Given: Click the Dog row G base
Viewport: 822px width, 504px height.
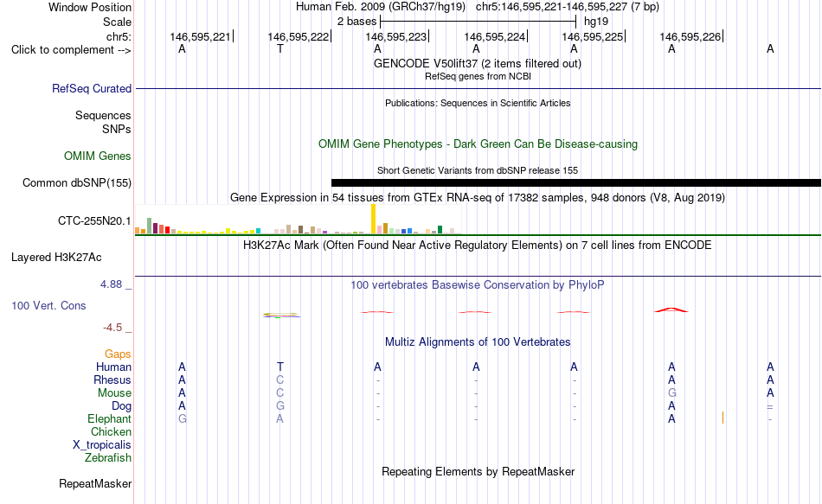Looking at the screenshot, I should 280,406.
